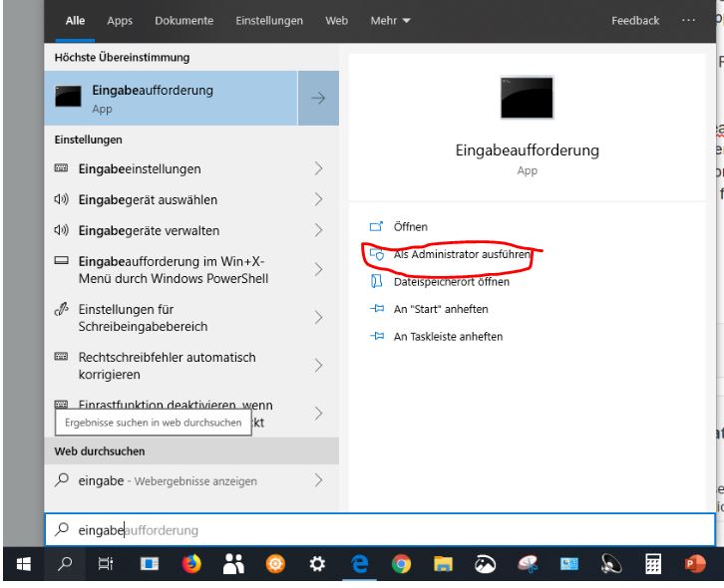Expand chevron for Eingabeeinstellungen
The height and width of the screenshot is (588, 724).
click(318, 168)
